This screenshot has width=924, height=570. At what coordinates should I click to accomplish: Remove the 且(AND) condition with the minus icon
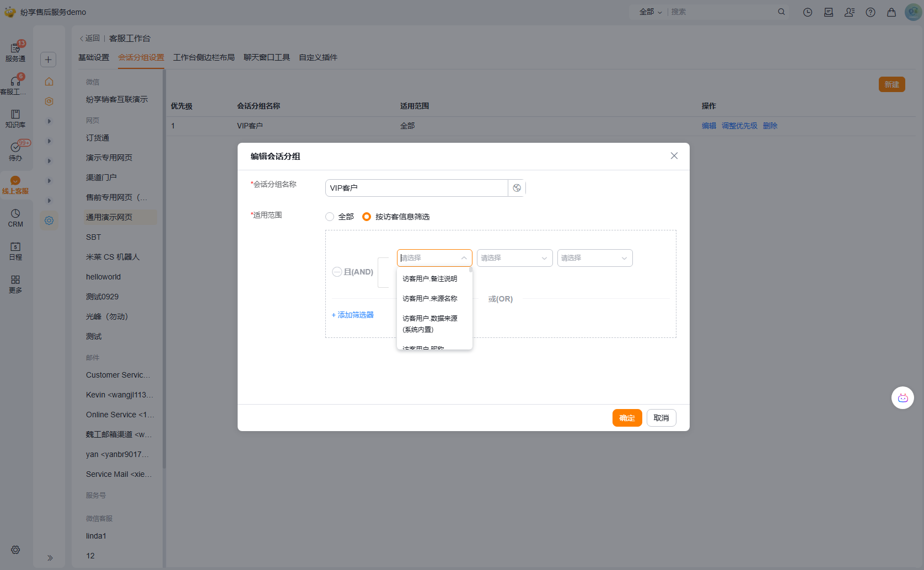pos(337,272)
